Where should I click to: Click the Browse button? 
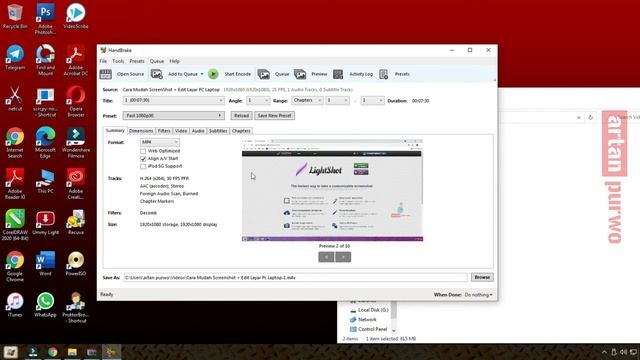(x=482, y=277)
